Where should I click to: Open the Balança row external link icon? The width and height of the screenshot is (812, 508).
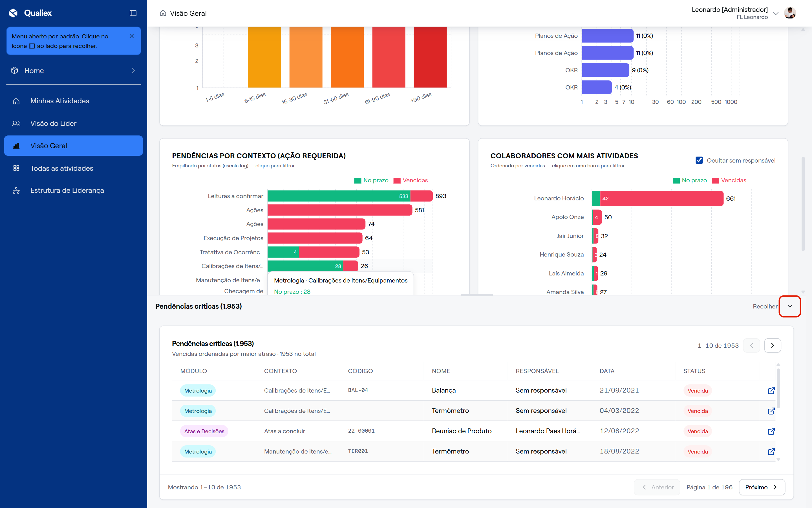pos(771,390)
